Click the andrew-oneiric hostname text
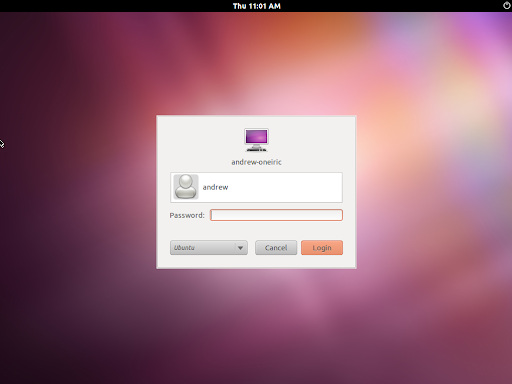 256,162
